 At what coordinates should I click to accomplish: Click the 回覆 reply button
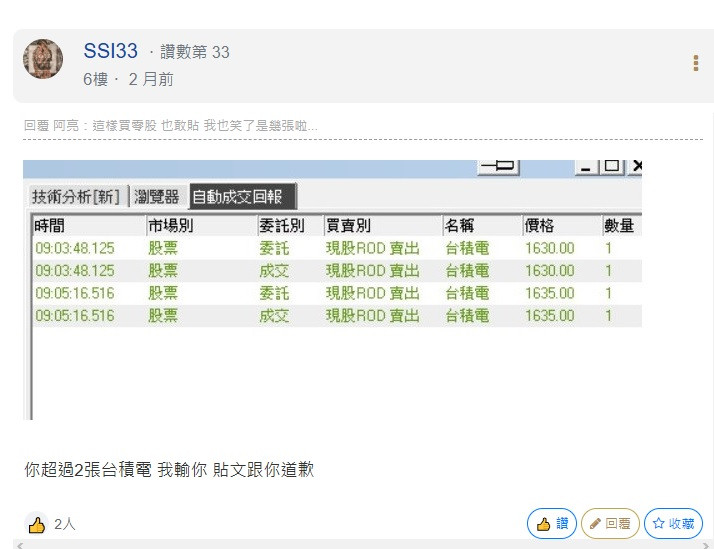click(x=609, y=523)
